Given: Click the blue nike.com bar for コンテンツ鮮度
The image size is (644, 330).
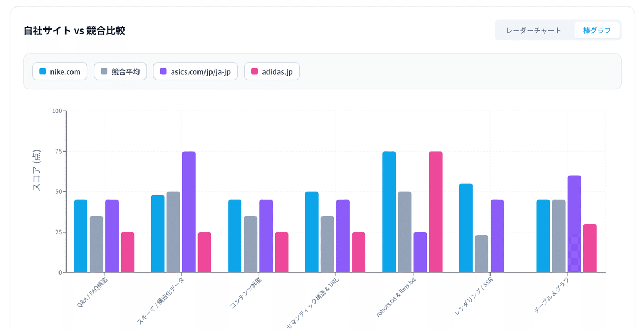Looking at the screenshot, I should (x=235, y=236).
